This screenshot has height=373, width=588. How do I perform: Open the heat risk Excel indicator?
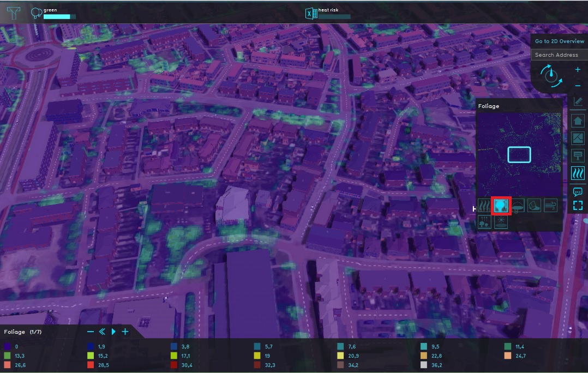(x=311, y=14)
